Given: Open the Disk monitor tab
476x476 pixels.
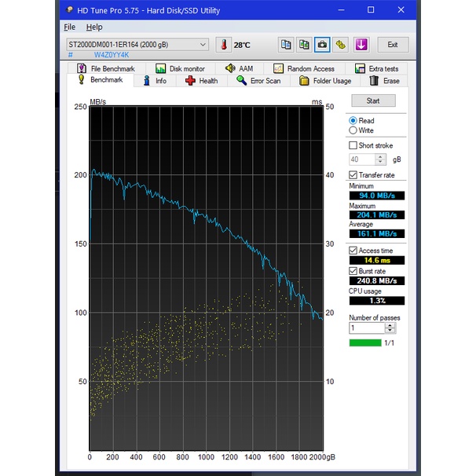Looking at the screenshot, I should coord(181,68).
